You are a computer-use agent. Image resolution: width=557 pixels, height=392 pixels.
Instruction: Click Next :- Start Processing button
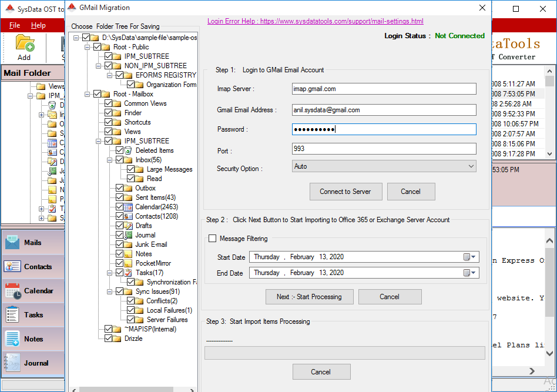[310, 297]
